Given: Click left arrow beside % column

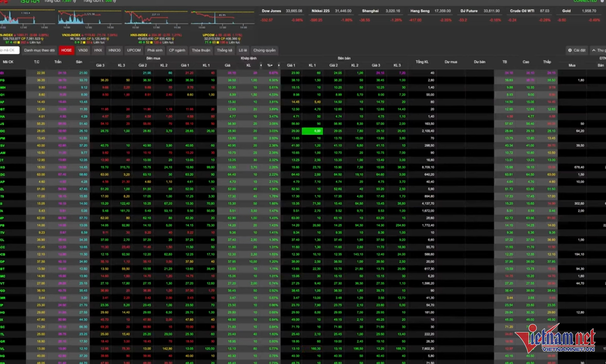Looking at the screenshot, I should tap(261, 65).
